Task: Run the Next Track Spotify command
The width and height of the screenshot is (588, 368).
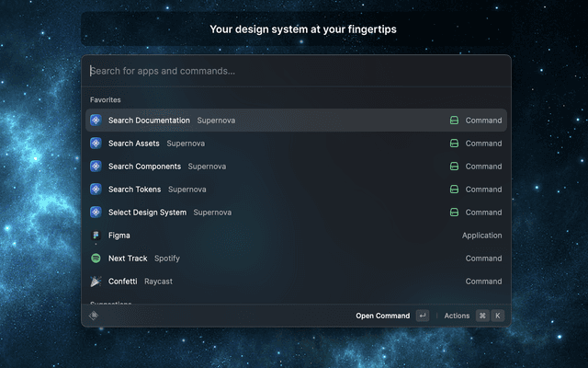Action: [x=128, y=259]
